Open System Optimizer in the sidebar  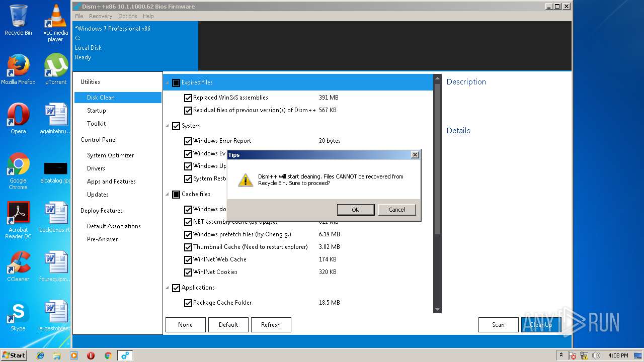tap(118, 155)
